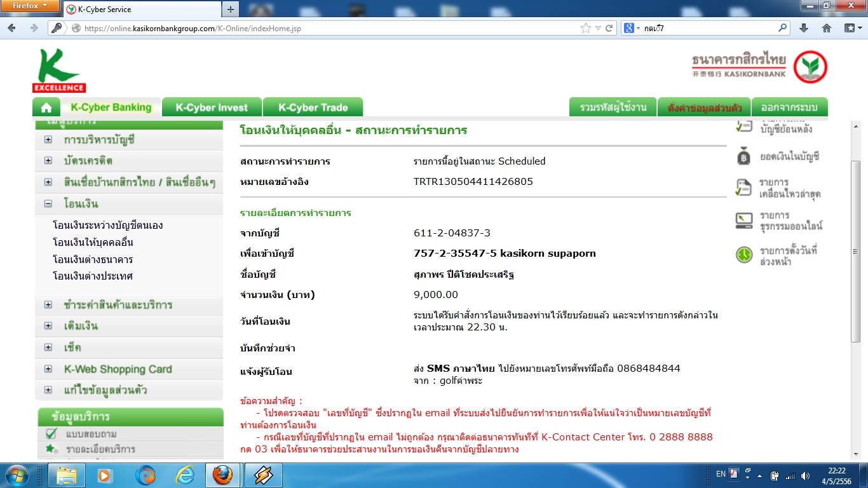
Task: Click the Winamp lightning icon in taskbar
Action: pos(263,475)
